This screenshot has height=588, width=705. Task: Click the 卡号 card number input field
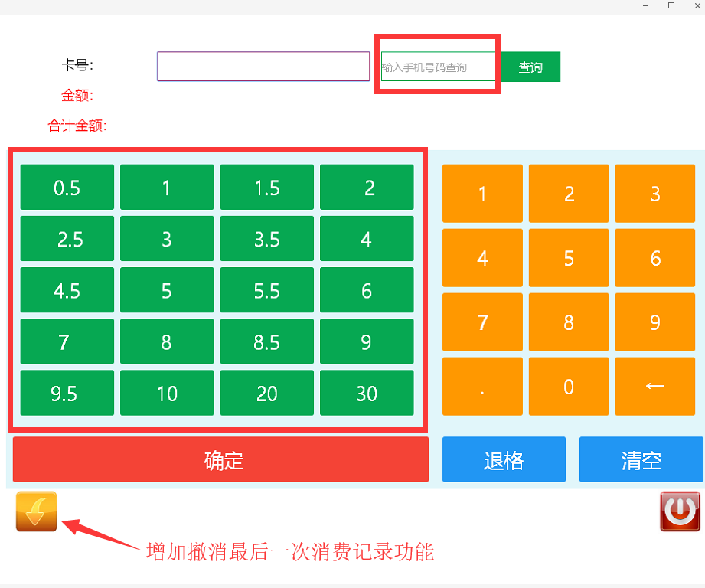(x=263, y=66)
